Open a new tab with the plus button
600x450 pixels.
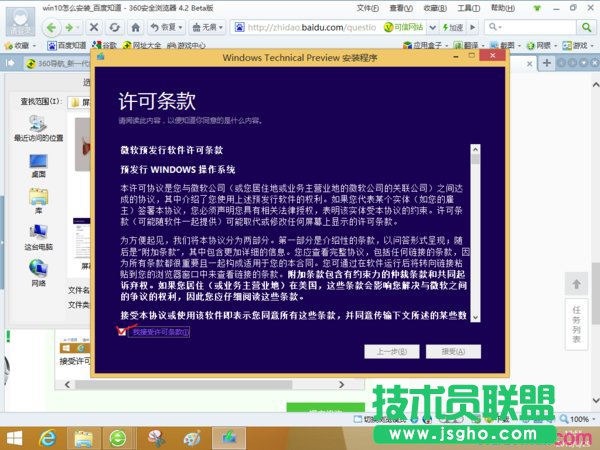[547, 63]
